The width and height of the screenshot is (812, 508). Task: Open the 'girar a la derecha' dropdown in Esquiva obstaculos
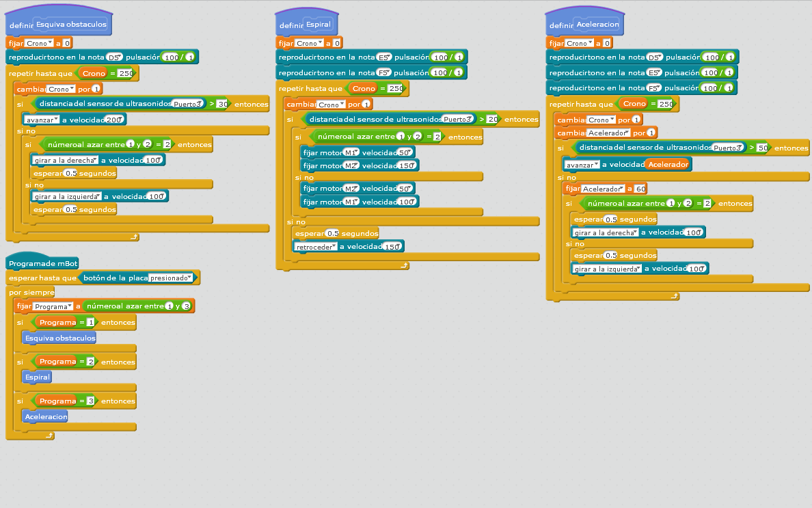click(x=66, y=161)
